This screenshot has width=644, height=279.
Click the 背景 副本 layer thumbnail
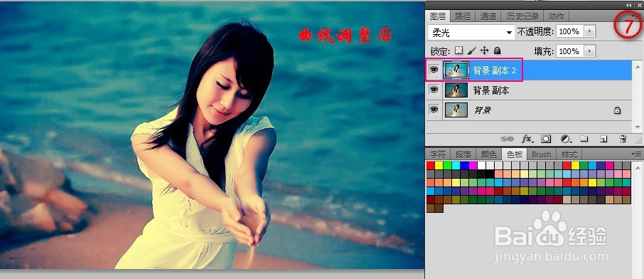[456, 90]
